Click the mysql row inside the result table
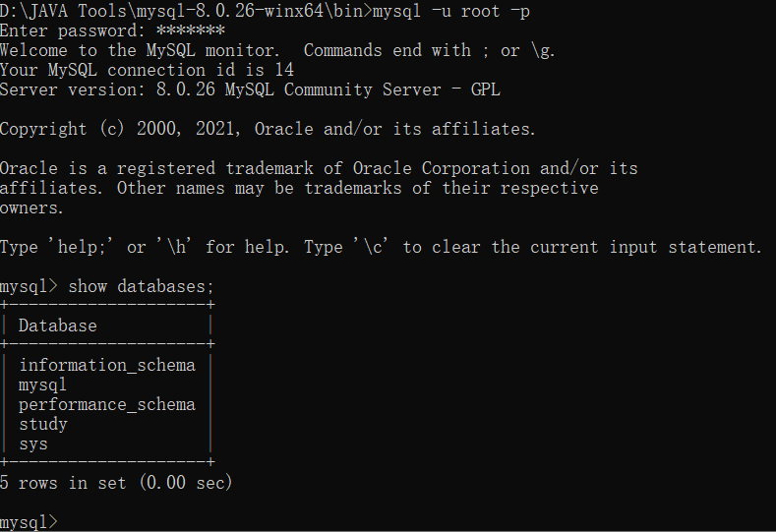776x532 pixels. pyautogui.click(x=43, y=384)
